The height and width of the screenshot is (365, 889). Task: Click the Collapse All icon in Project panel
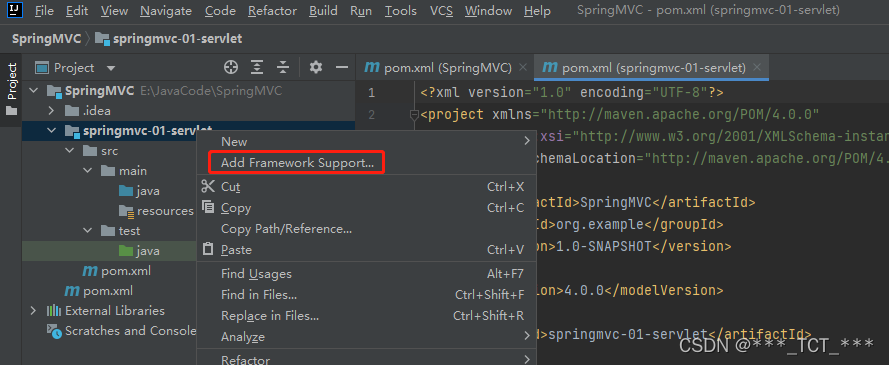(283, 68)
